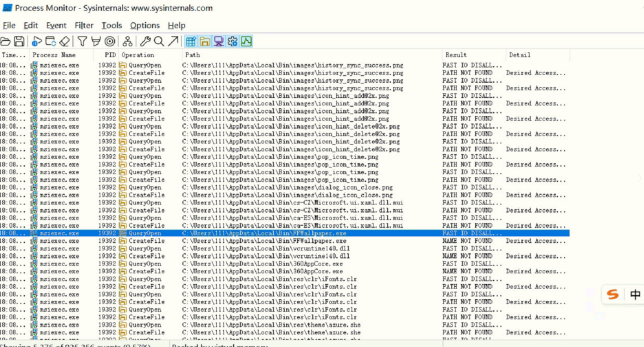The width and height of the screenshot is (644, 347).
Task: Select the QueryOpen ca-ES Microsoft.ui.xaml.dll.mui path
Action: pos(293,218)
